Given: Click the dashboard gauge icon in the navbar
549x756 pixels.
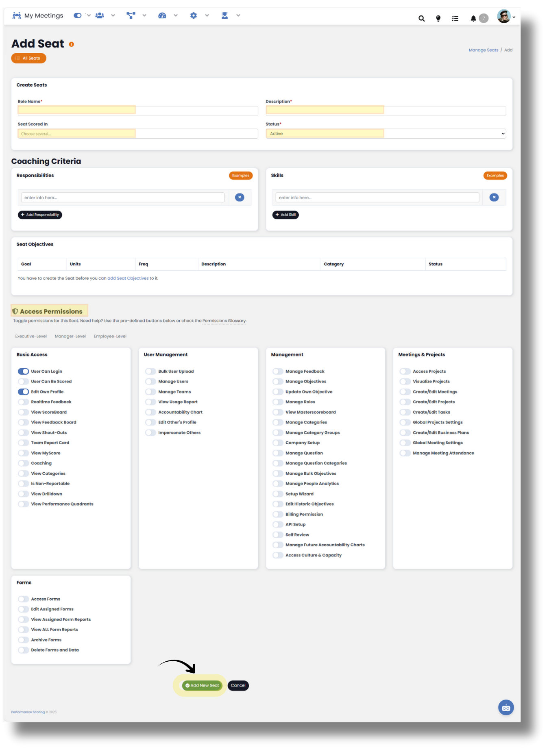Looking at the screenshot, I should pos(162,15).
